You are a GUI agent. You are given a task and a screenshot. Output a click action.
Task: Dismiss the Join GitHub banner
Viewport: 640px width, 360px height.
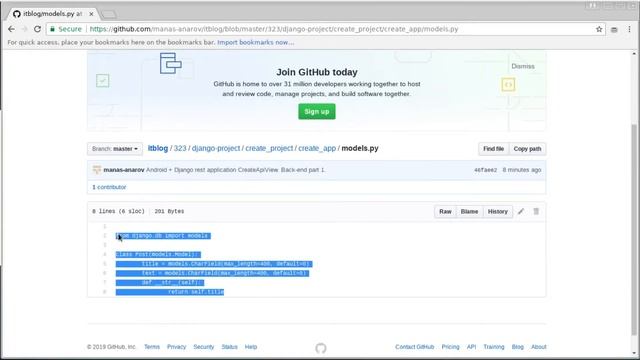pos(523,66)
